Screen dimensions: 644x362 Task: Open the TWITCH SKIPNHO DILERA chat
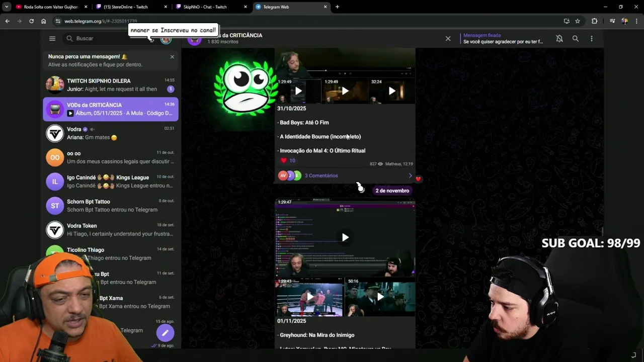point(111,85)
